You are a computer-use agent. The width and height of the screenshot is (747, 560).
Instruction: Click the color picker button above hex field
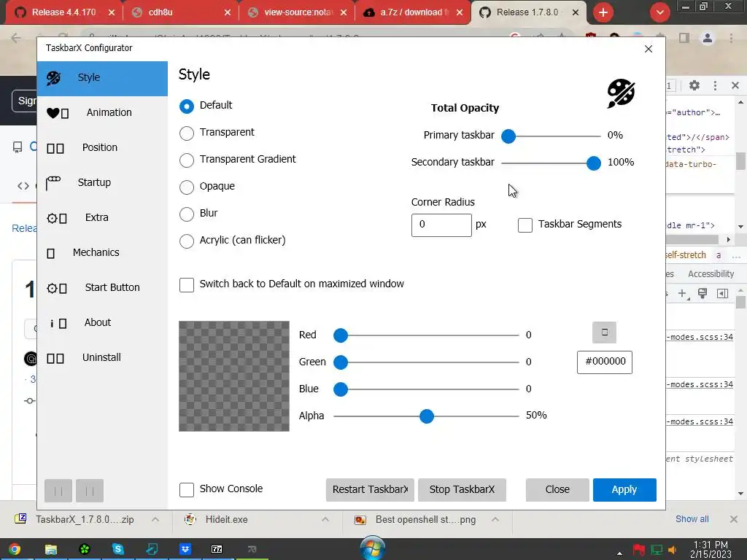click(x=604, y=332)
